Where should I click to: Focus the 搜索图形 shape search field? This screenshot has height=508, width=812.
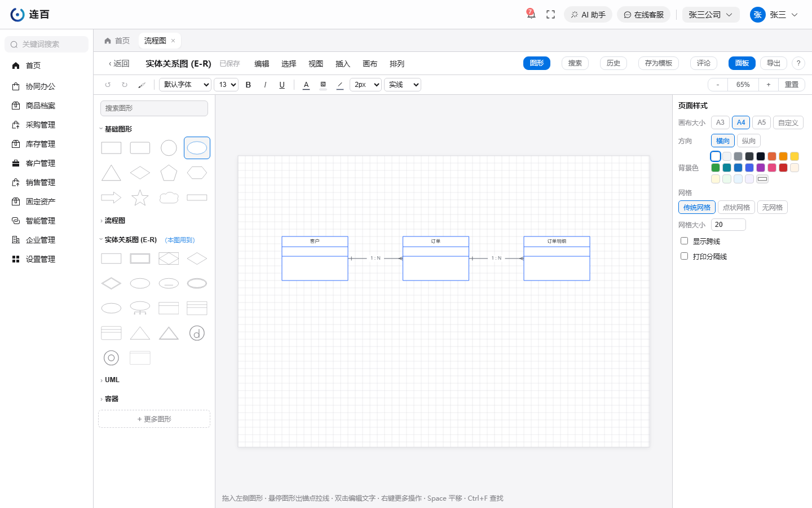[155, 108]
